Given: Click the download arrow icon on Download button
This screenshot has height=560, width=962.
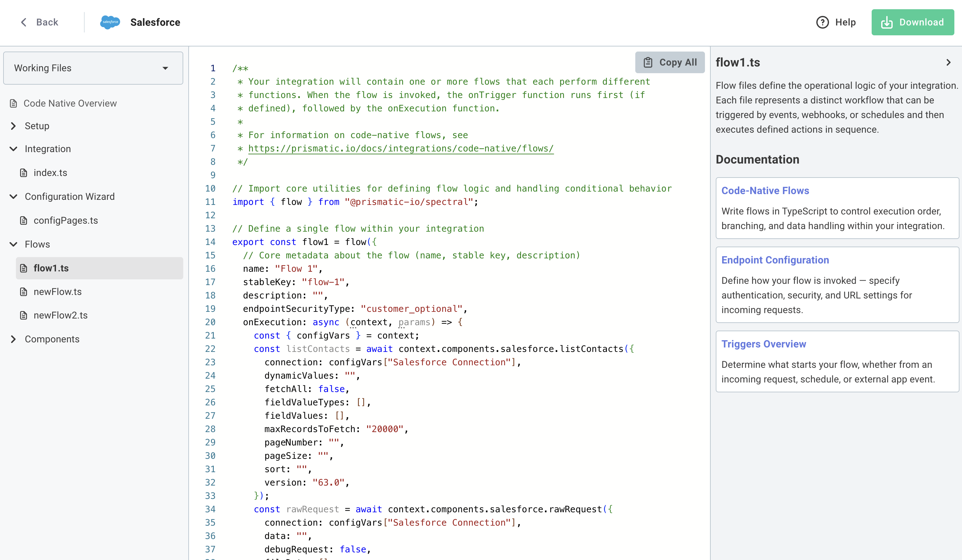Looking at the screenshot, I should pos(887,22).
